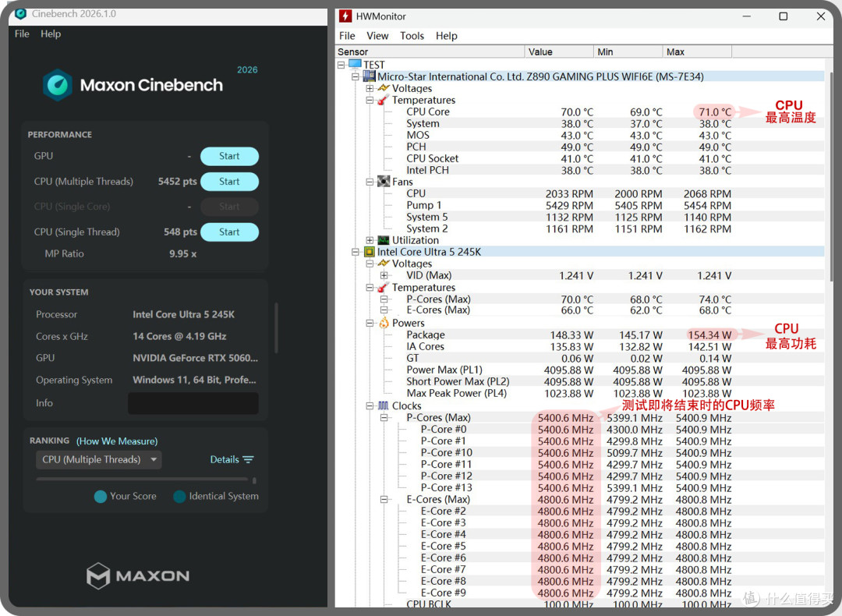
Task: Open HWMonitor File menu
Action: click(x=347, y=36)
